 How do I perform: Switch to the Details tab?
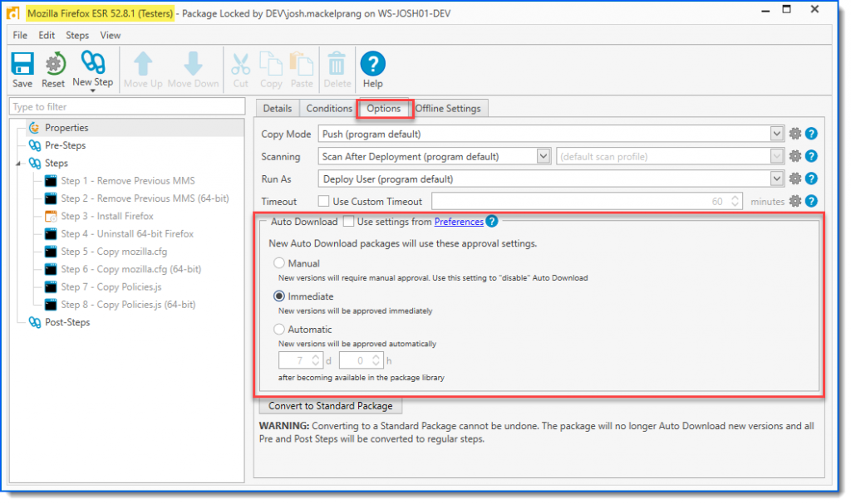coord(278,109)
